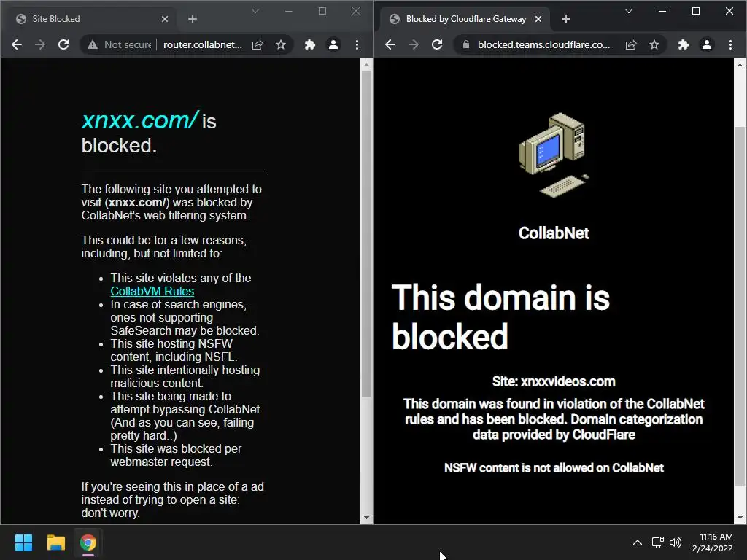Open the profile avatar in the right Chrome window
747x560 pixels.
tap(707, 44)
